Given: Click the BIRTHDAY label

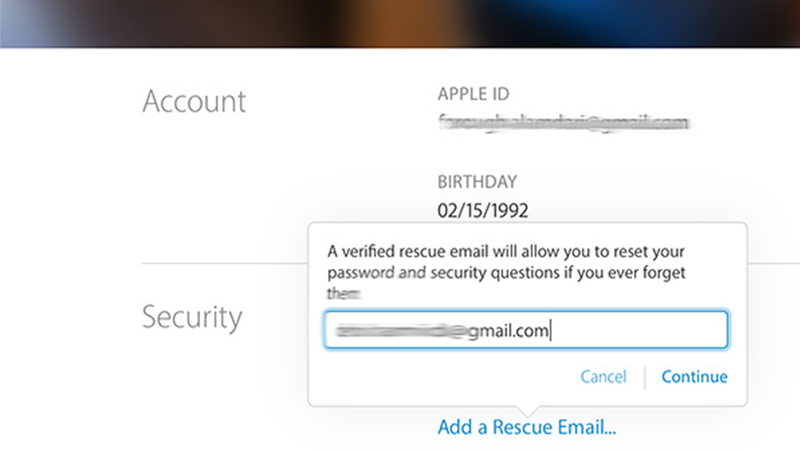Looking at the screenshot, I should click(x=477, y=183).
